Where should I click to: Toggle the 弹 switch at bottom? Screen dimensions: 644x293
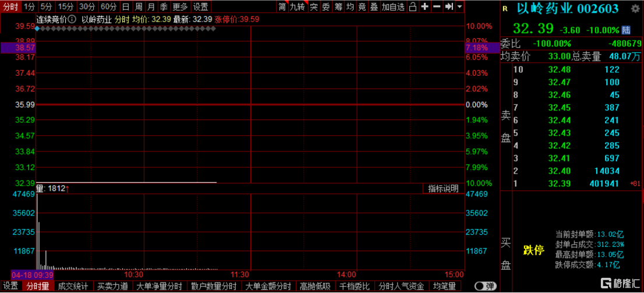point(484,285)
